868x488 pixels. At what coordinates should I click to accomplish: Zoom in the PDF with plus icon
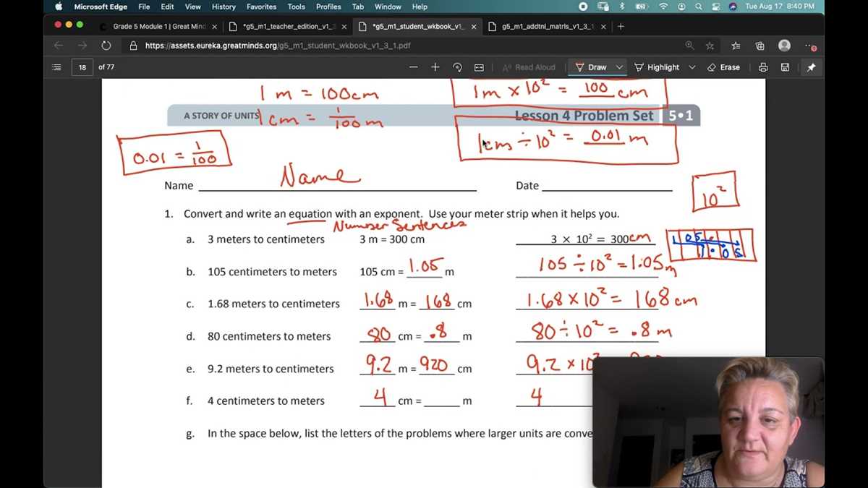pyautogui.click(x=435, y=67)
